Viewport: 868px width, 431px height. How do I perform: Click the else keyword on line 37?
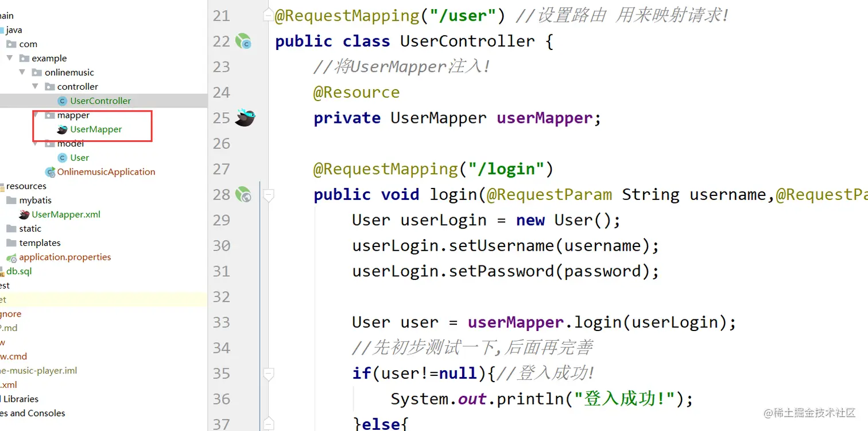coord(381,424)
